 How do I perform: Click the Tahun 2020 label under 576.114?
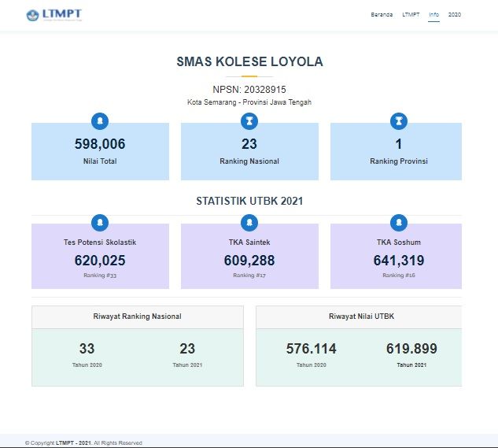click(x=312, y=365)
